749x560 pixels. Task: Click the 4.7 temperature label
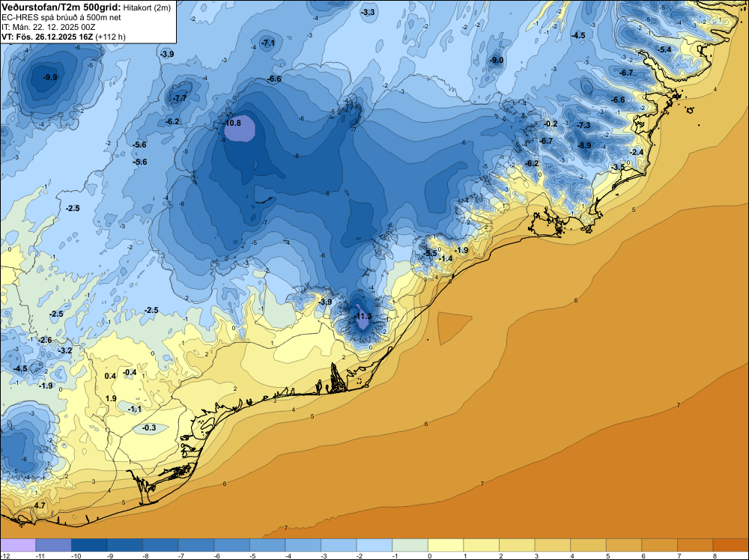40,505
